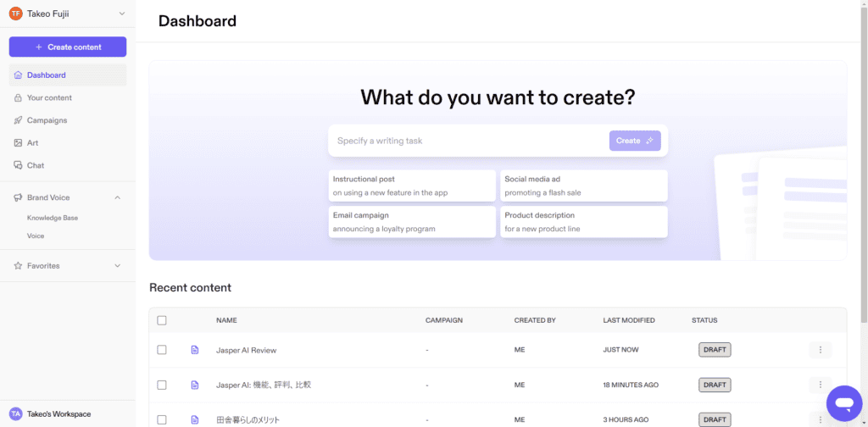Click the Create content button
Image resolution: width=868 pixels, height=427 pixels.
(68, 47)
